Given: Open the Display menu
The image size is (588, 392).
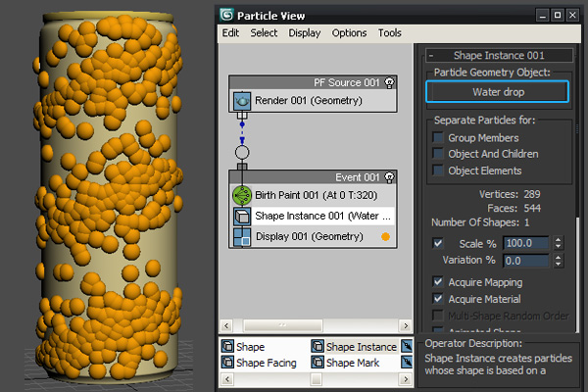Looking at the screenshot, I should pyautogui.click(x=304, y=32).
